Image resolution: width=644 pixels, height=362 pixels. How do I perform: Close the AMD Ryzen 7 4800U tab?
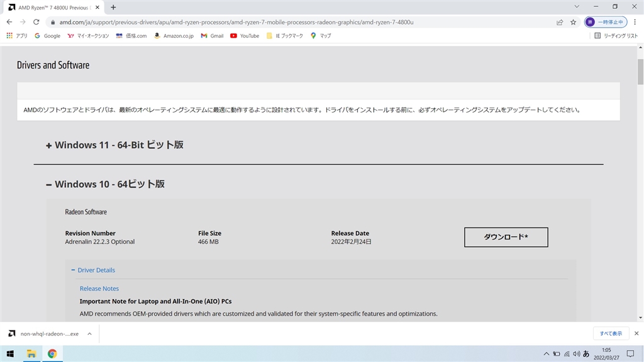tap(97, 8)
